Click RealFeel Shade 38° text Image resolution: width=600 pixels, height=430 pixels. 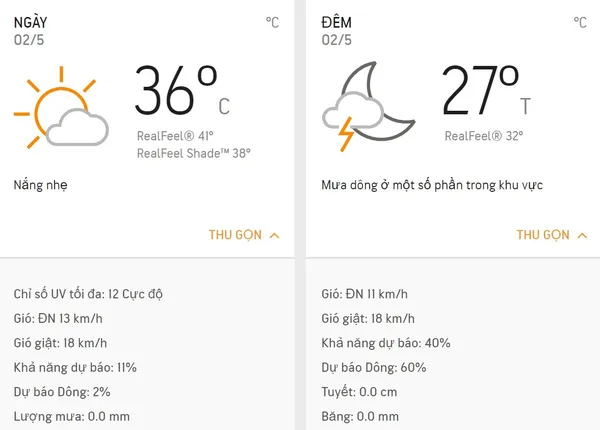(x=194, y=153)
